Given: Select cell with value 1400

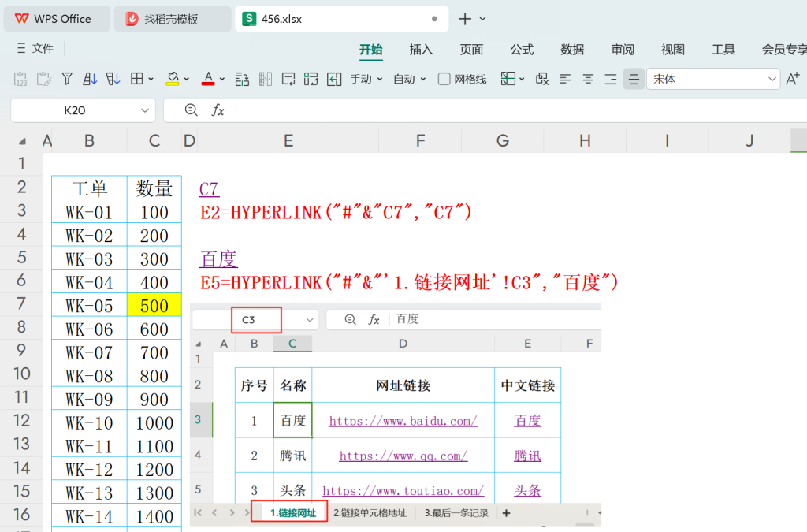Looking at the screenshot, I should click(154, 516).
